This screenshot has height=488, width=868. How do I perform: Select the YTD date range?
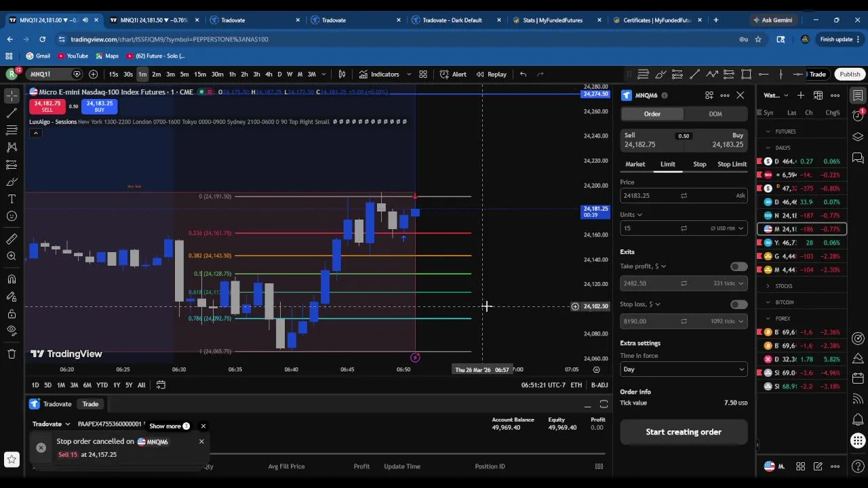click(x=102, y=385)
